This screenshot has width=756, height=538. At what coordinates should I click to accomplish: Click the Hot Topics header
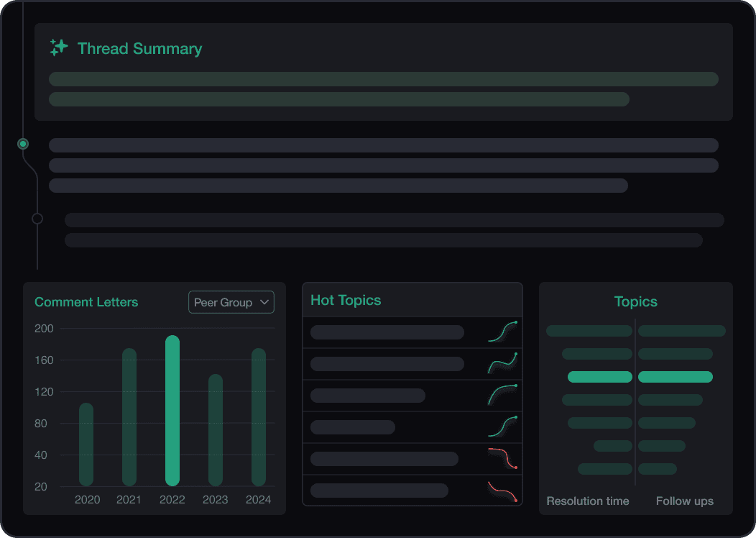pyautogui.click(x=346, y=300)
